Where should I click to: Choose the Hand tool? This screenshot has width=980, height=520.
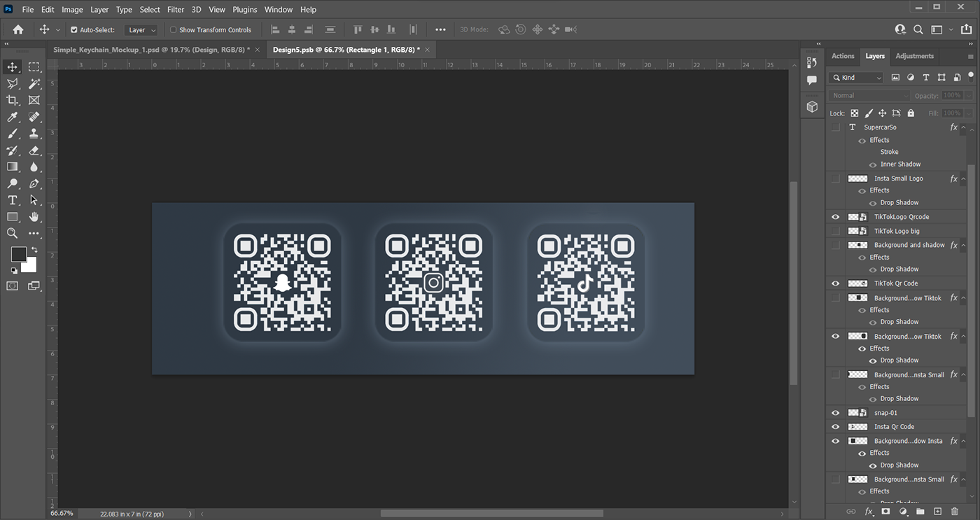(34, 217)
